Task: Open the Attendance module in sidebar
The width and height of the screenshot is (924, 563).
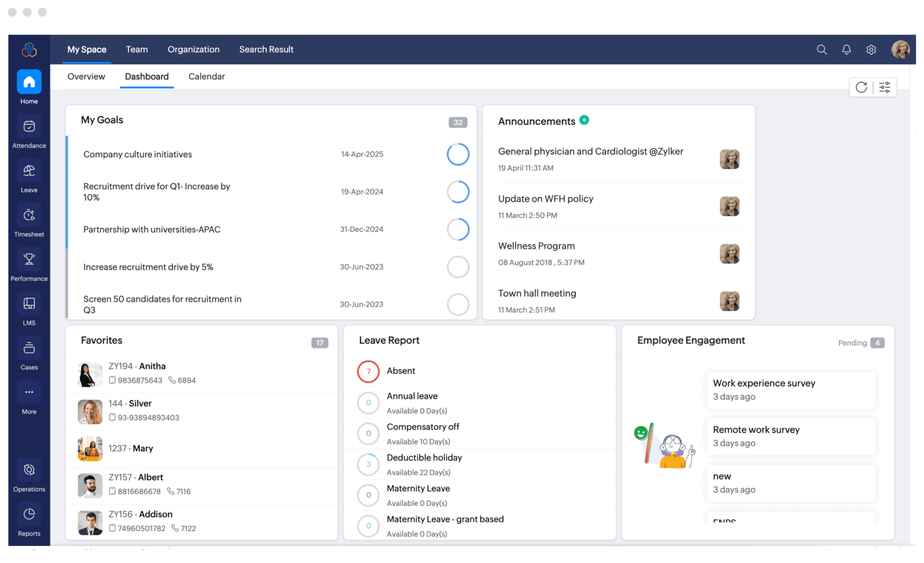Action: (29, 127)
